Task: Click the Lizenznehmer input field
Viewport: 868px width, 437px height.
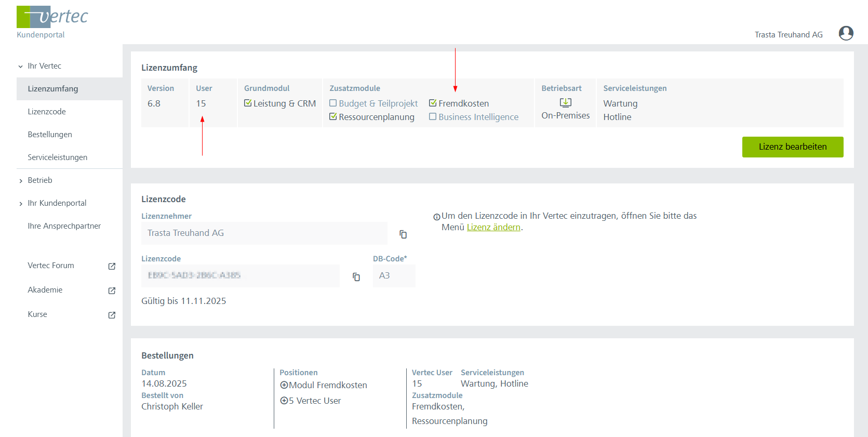Action: [x=264, y=233]
